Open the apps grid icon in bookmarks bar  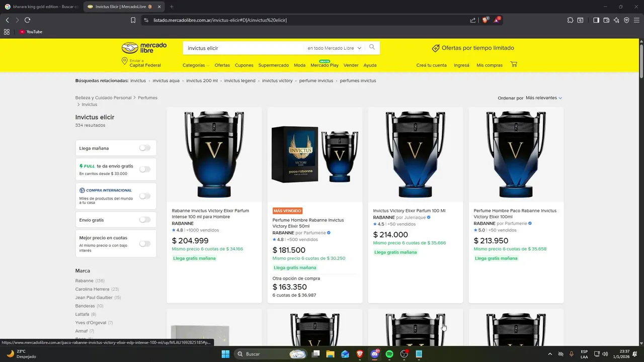(7, 32)
